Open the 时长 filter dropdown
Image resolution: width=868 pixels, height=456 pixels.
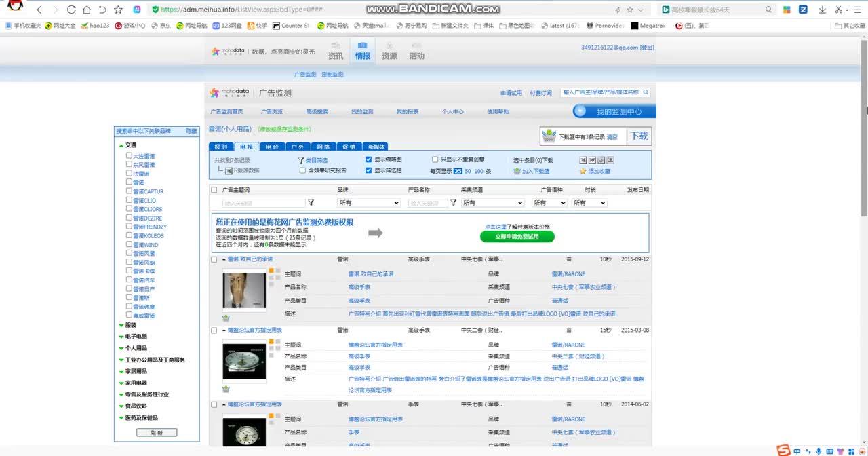coord(589,203)
